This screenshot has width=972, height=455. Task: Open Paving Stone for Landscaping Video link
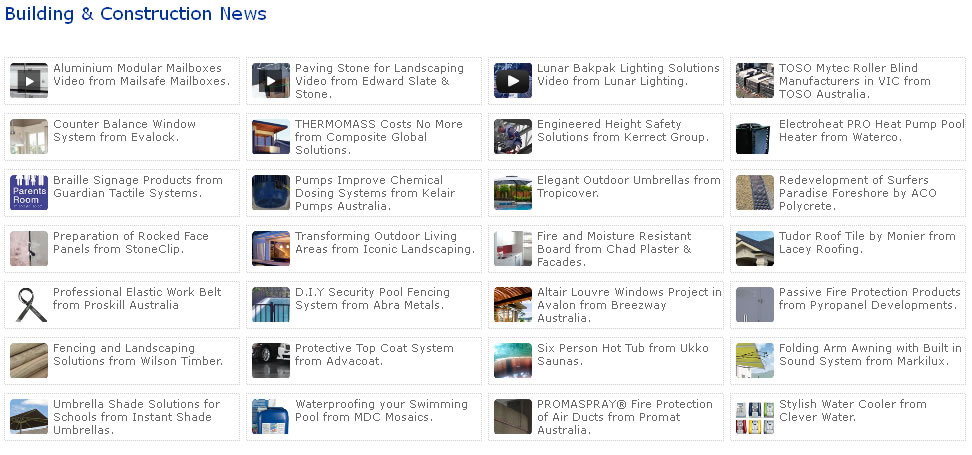click(x=379, y=81)
